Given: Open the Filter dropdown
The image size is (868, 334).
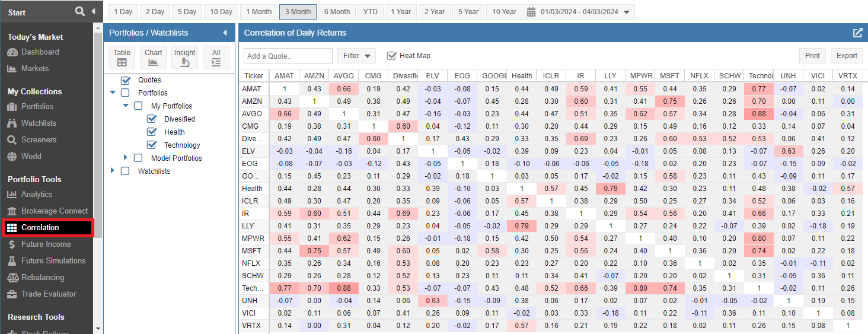Looking at the screenshot, I should 357,56.
